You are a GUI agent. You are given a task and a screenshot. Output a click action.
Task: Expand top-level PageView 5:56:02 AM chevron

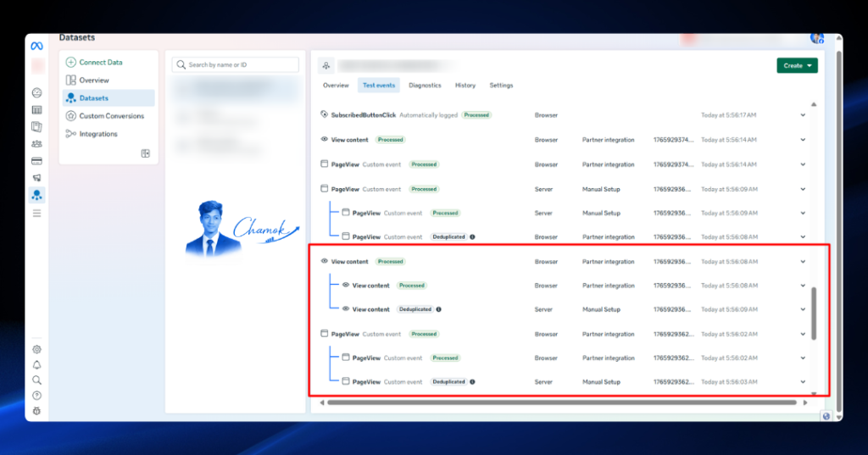[803, 335]
